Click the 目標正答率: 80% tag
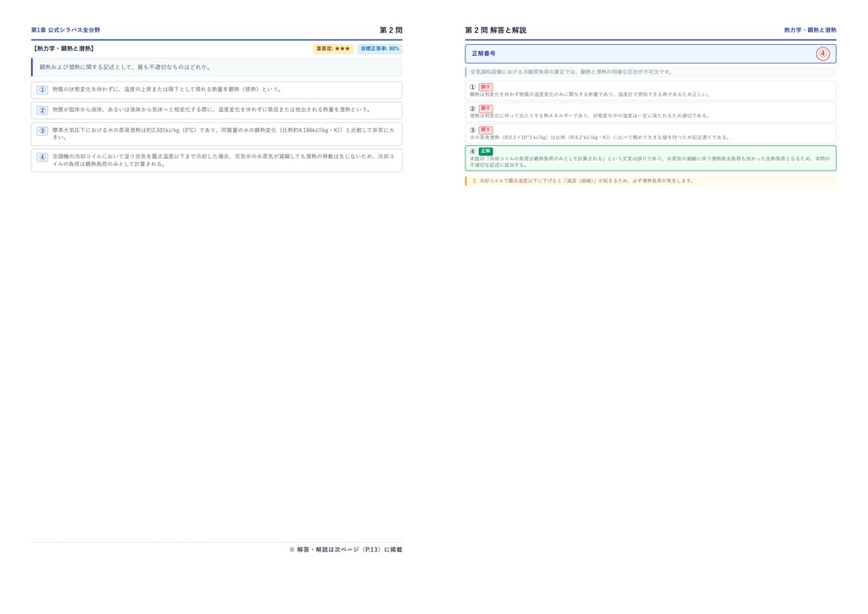The width and height of the screenshot is (868, 614). click(380, 48)
